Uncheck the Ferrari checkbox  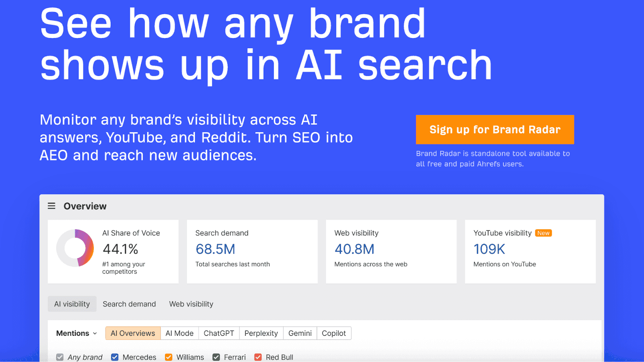pos(216,357)
